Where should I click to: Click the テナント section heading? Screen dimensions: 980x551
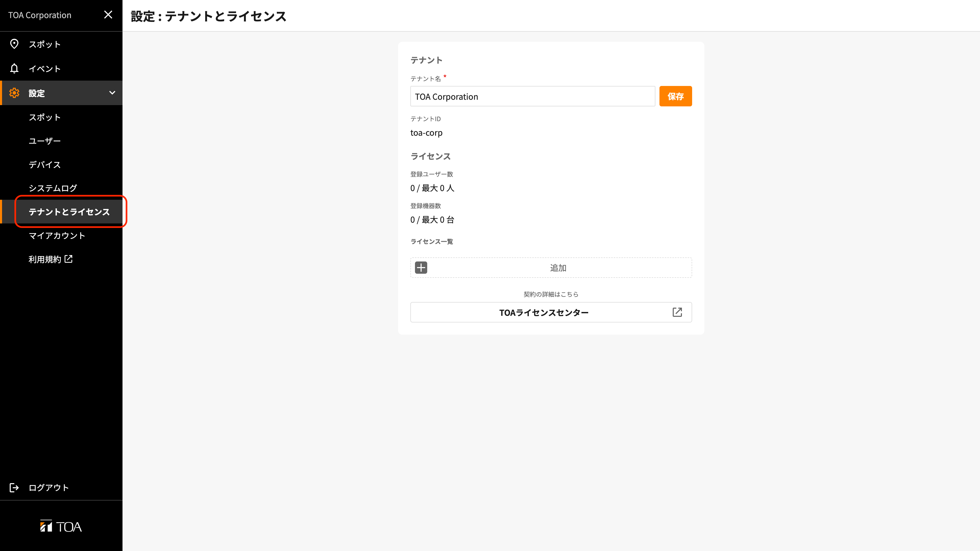(426, 60)
